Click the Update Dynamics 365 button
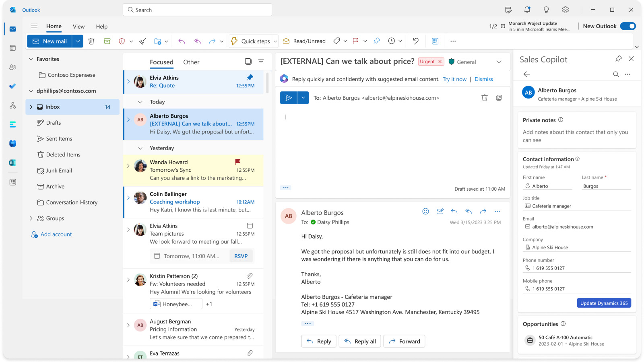Viewport: 644px width, 362px height. [x=604, y=303]
